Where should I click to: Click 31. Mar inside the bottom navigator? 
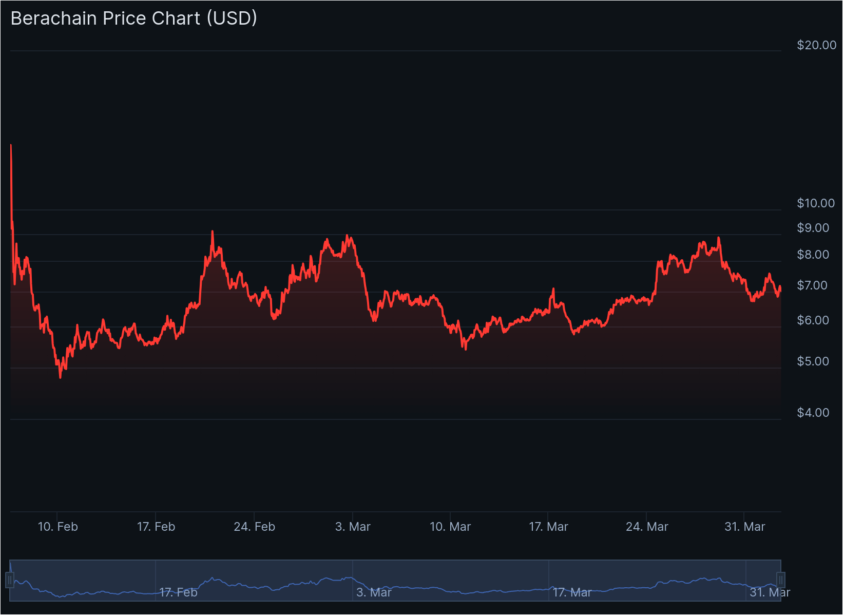(x=770, y=592)
